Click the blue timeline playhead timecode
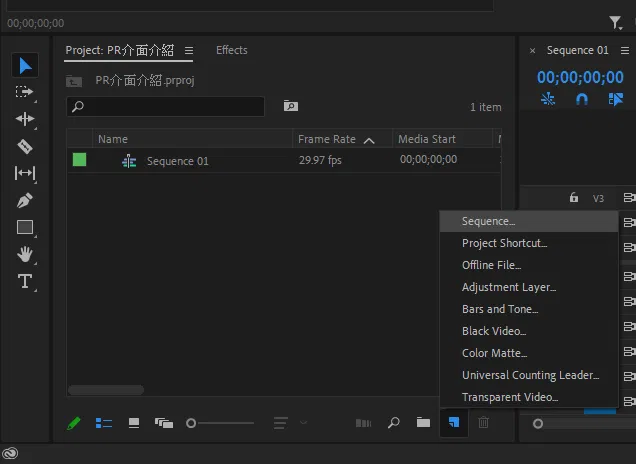The image size is (636, 464). pos(580,77)
